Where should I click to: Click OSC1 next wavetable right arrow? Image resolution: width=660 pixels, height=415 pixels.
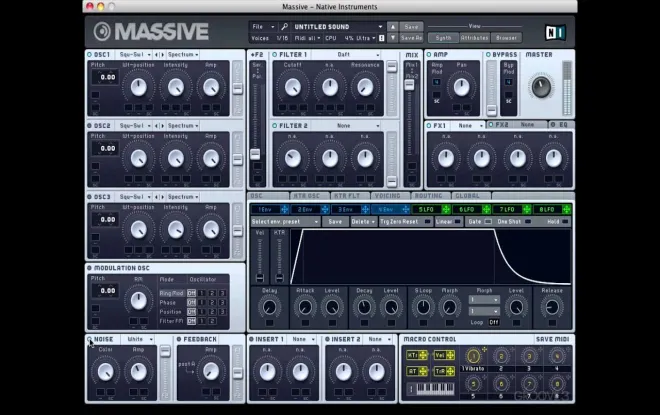pyautogui.click(x=162, y=55)
